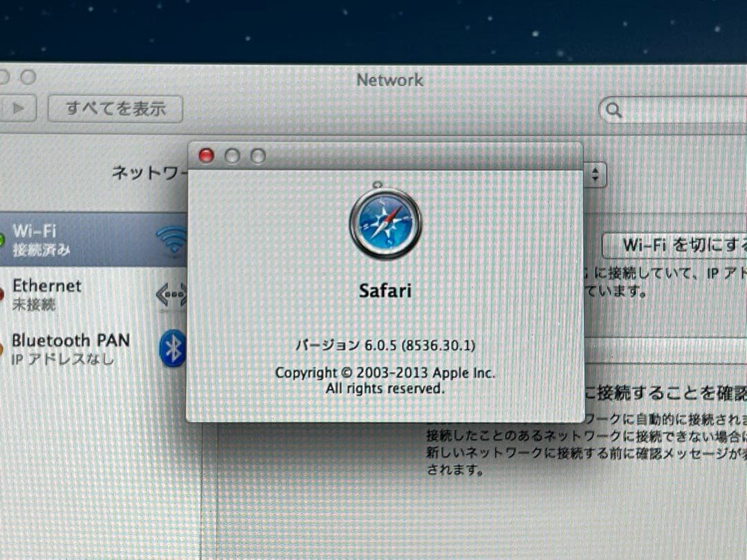The image size is (747, 560).
Task: Select the Wi-Fi service entry in sidebar
Action: pos(69,239)
